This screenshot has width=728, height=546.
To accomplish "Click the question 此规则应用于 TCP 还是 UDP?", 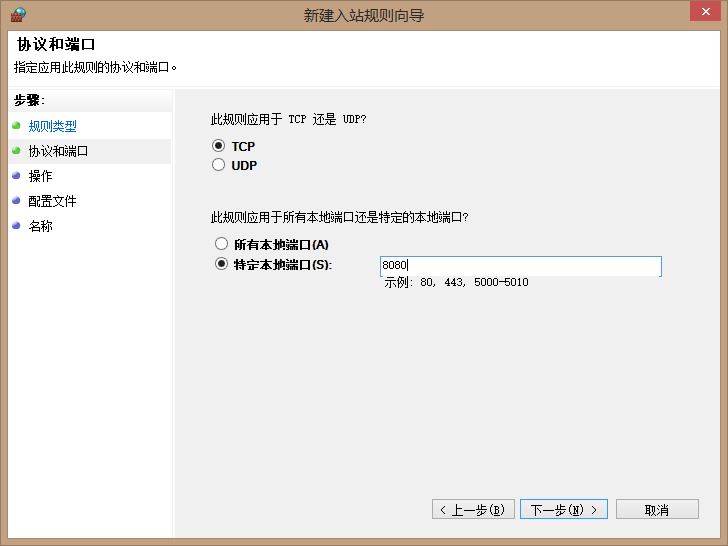I will (x=288, y=119).
